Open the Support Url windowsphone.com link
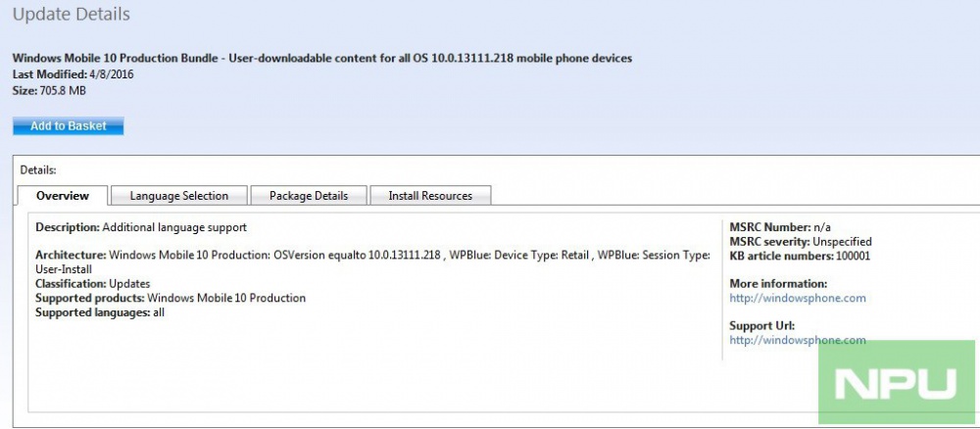This screenshot has height=429, width=980. click(798, 340)
